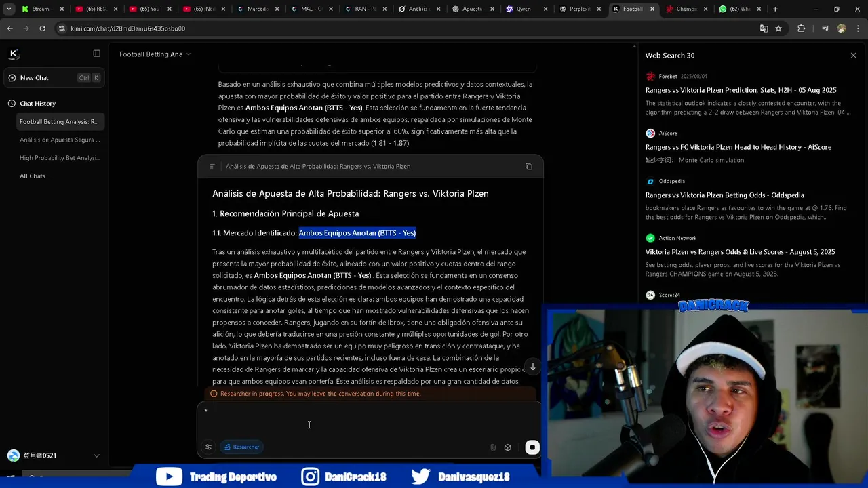This screenshot has height=488, width=868.
Task: Open Rangers vs Viktoria Plzen Prediction Forebet result
Action: click(741, 90)
